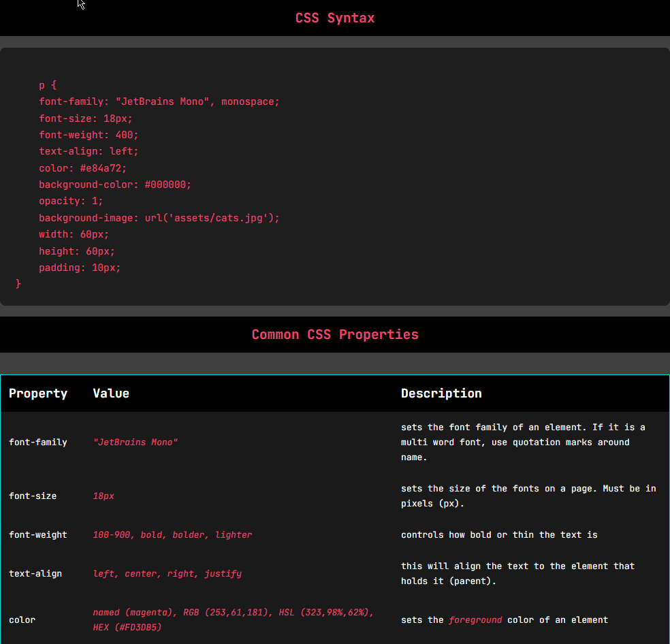
Task: Click the 'text-align' property cell in table
Action: (35, 573)
